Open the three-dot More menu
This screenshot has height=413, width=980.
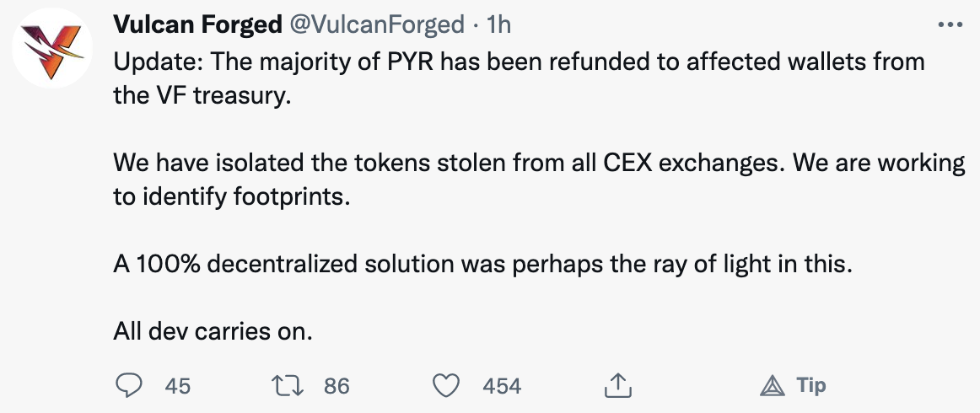tap(950, 25)
